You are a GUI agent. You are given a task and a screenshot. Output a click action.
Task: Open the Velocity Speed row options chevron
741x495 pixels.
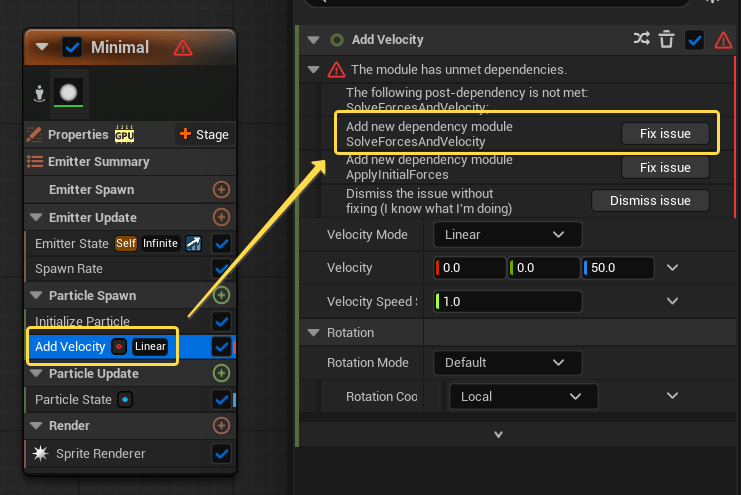672,301
